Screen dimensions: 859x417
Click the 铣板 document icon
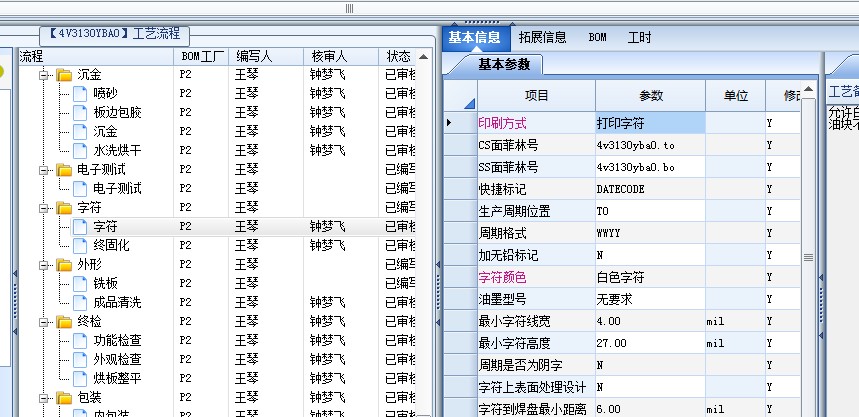(80, 284)
